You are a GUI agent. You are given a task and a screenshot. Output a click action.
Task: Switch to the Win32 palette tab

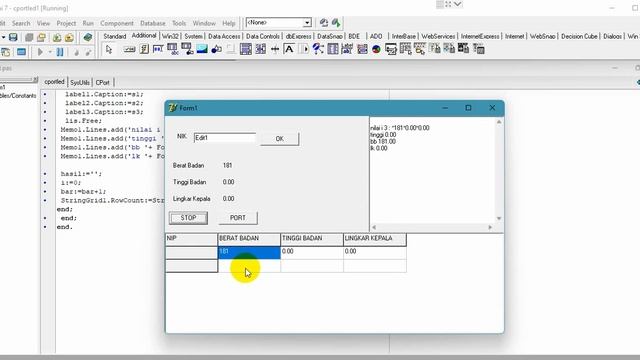(170, 36)
